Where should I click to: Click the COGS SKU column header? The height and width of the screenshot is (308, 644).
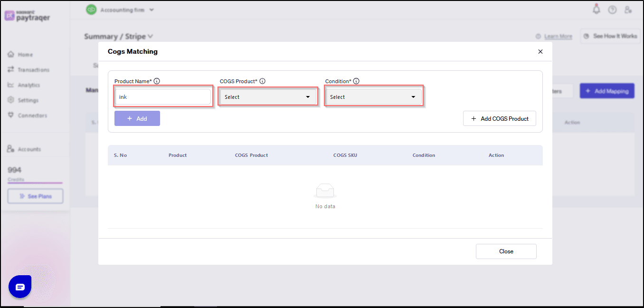[x=345, y=155]
